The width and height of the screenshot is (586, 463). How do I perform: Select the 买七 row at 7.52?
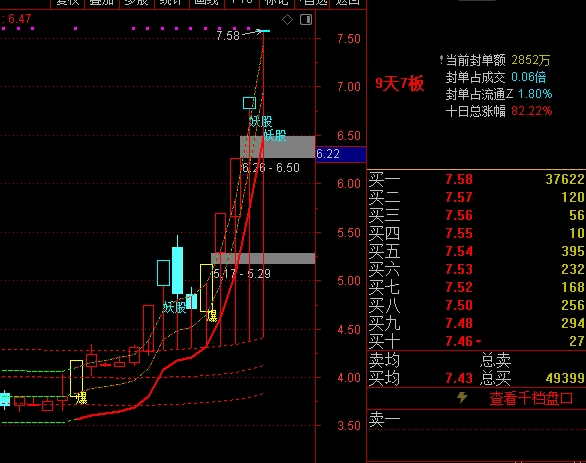point(476,287)
